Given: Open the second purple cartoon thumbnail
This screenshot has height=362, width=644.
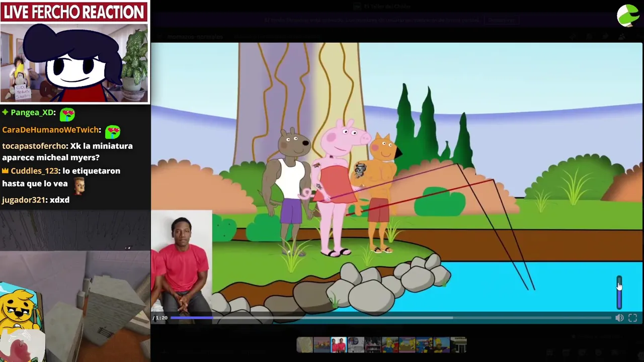Looking at the screenshot, I should click(321, 345).
